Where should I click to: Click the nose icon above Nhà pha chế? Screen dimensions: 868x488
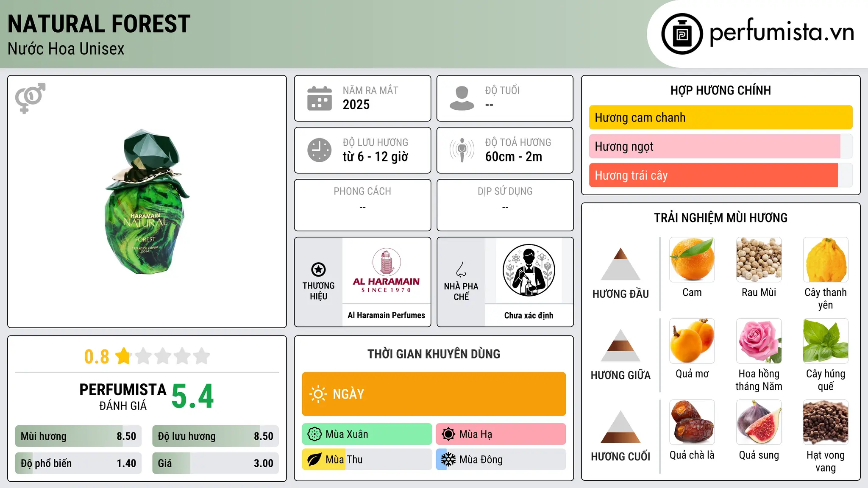[461, 269]
